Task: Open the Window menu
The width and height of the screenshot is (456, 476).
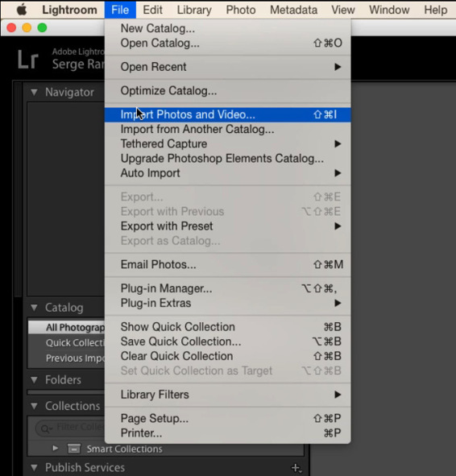Action: tap(389, 10)
